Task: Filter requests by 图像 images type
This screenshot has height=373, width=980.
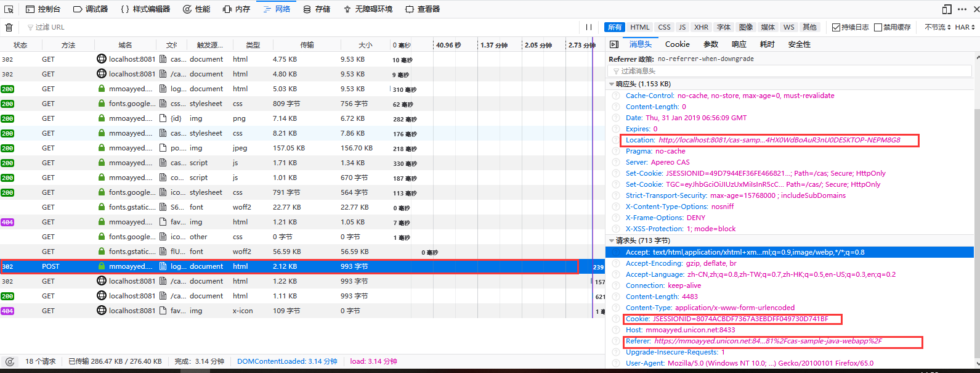Action: (746, 27)
